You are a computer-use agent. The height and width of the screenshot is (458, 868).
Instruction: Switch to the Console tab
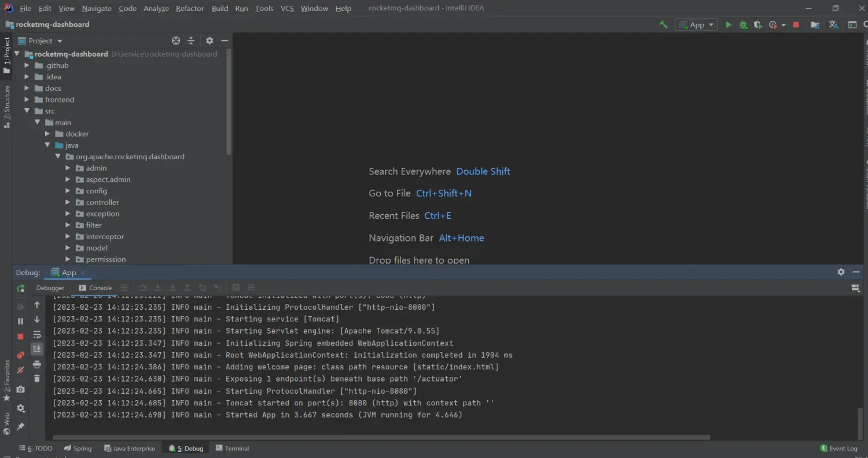click(95, 288)
